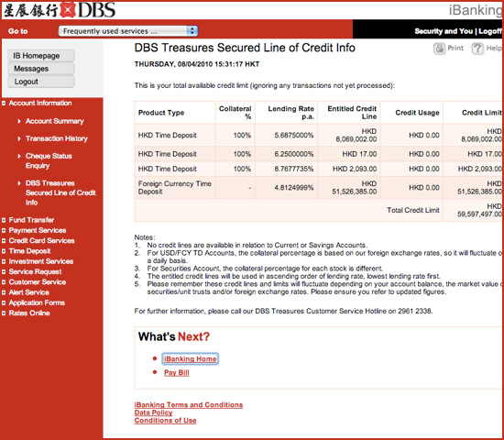Viewport: 504px width, 440px height.
Task: Click the Total Credit Limit label
Action: (413, 210)
